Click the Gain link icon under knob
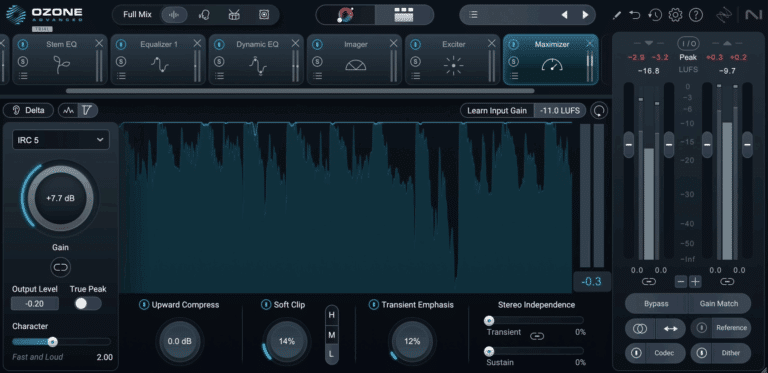The width and height of the screenshot is (768, 373). point(61,268)
